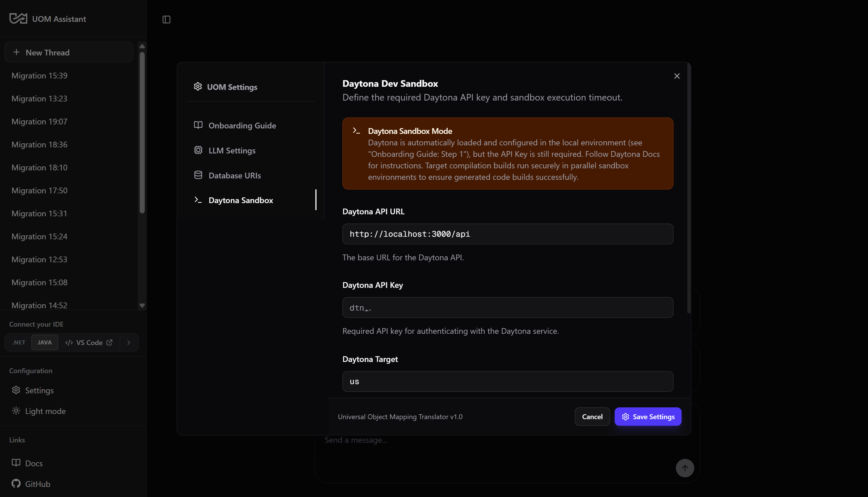Open thread Migration 18:10
The width and height of the screenshot is (868, 497).
[69, 167]
